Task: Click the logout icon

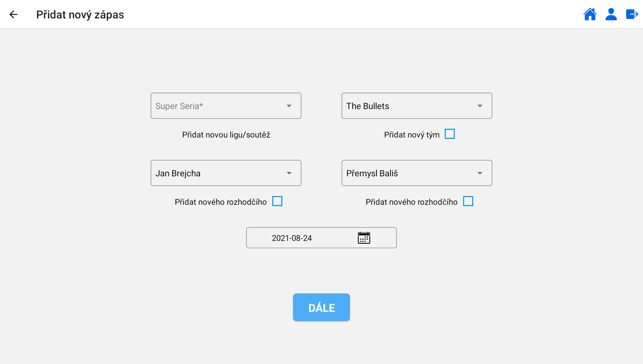Action: 632,14
